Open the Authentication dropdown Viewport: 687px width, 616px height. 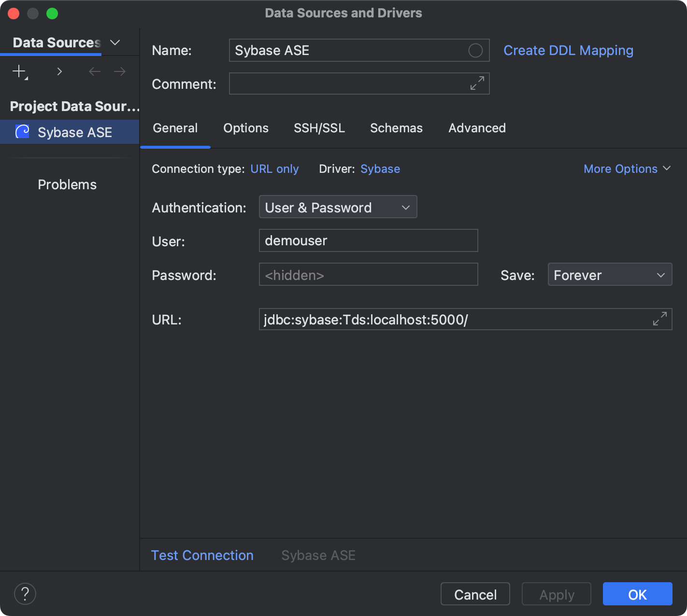(x=338, y=207)
